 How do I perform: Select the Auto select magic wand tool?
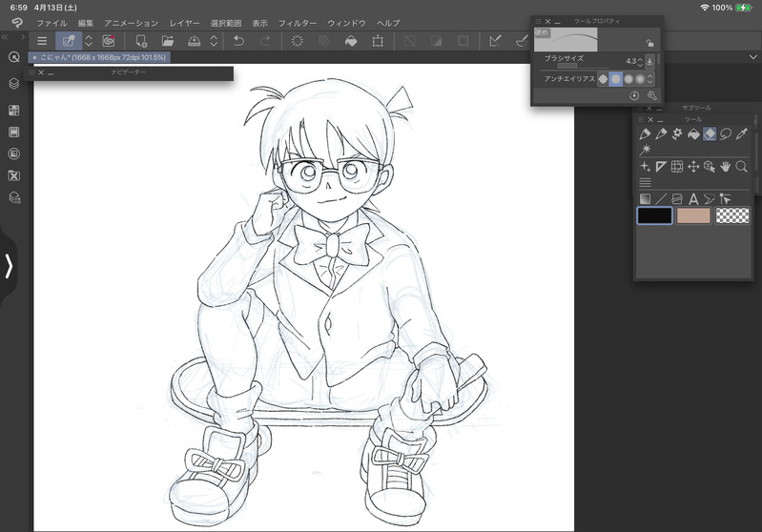[x=646, y=149]
